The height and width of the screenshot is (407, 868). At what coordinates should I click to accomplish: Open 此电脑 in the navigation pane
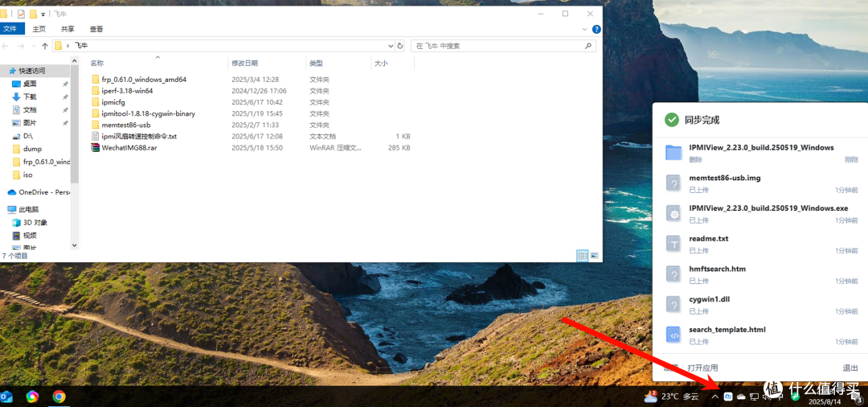[x=27, y=209]
